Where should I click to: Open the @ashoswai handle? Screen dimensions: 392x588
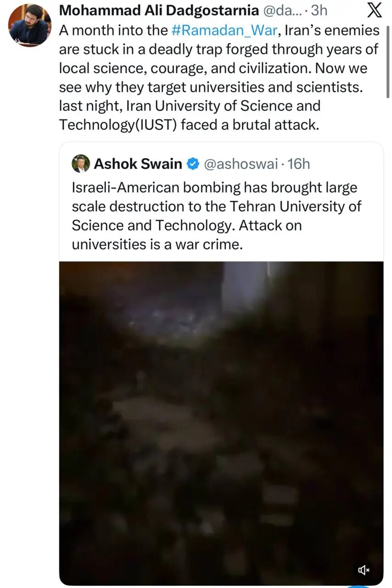click(241, 164)
